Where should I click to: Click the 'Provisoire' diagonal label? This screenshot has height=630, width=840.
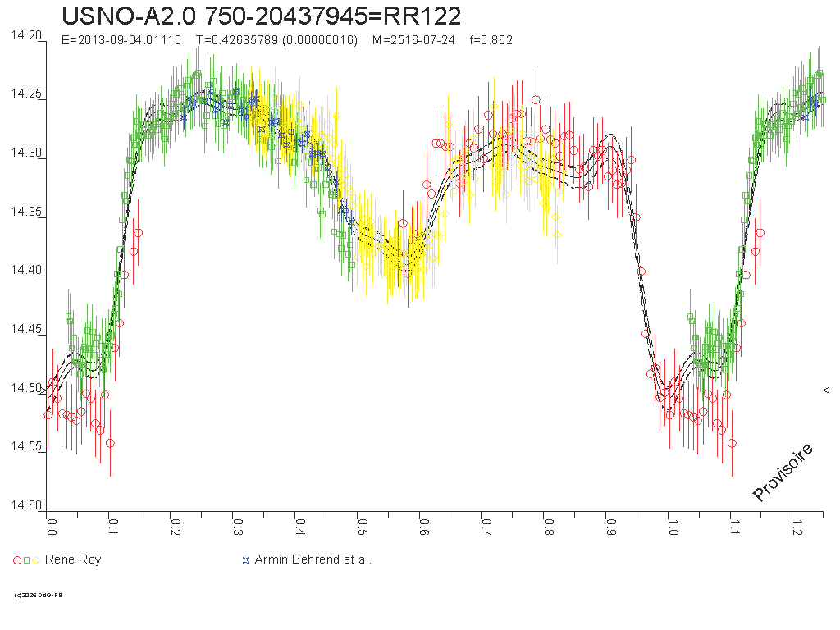tap(783, 472)
